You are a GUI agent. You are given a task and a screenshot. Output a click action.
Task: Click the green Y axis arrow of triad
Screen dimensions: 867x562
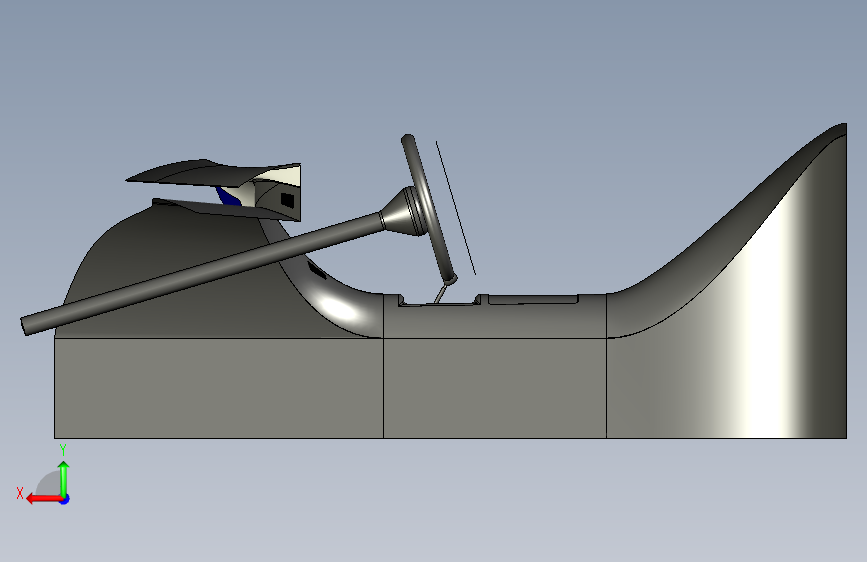click(x=64, y=479)
